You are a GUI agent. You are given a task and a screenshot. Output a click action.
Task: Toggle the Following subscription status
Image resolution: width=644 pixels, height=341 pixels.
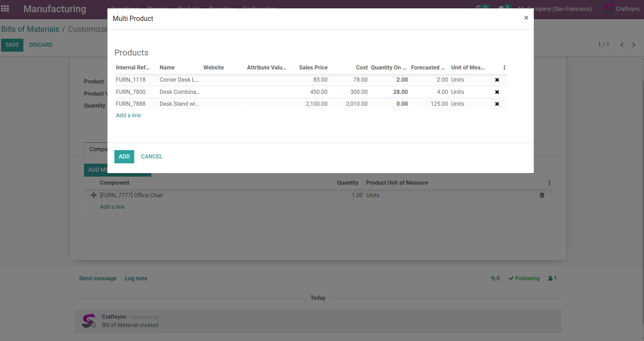524,279
